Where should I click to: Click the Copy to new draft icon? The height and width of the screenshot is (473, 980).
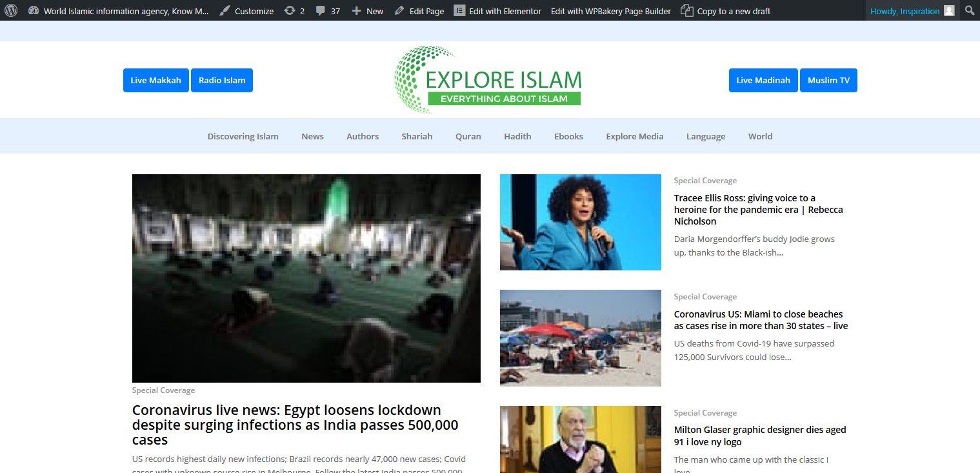687,10
